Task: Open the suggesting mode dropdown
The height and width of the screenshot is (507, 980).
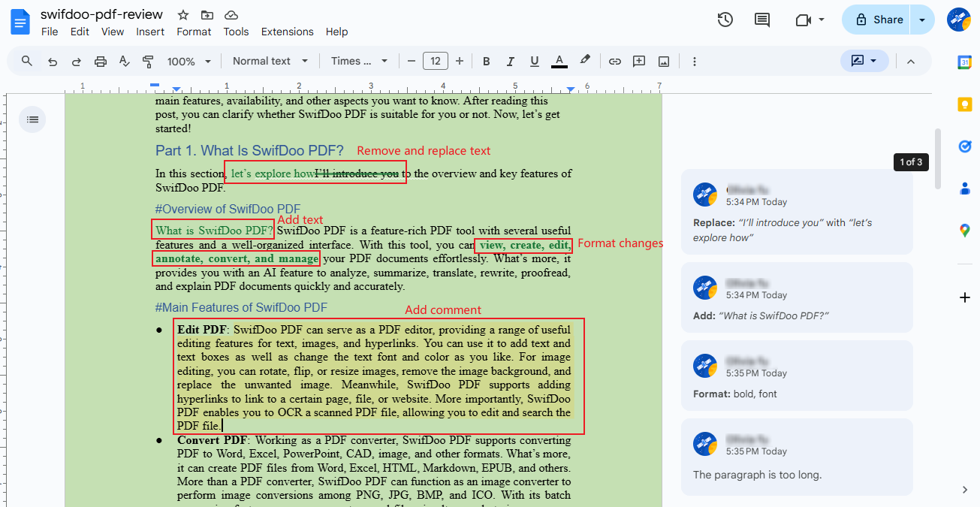Action: [864, 61]
